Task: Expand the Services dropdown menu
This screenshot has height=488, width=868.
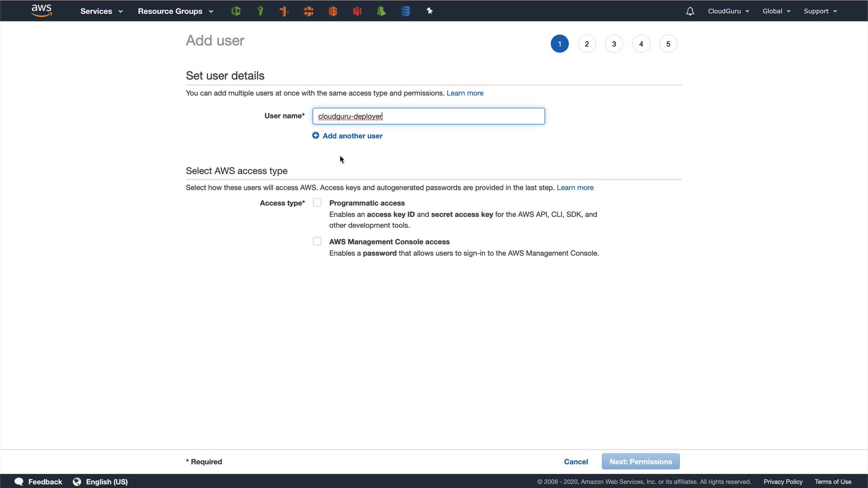Action: [101, 11]
